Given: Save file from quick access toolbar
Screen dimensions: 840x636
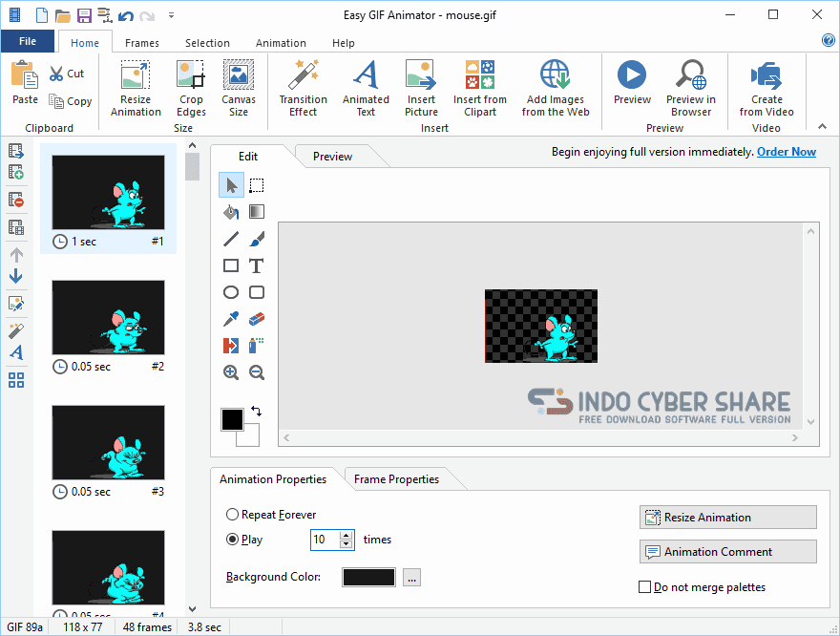Looking at the screenshot, I should tap(84, 15).
